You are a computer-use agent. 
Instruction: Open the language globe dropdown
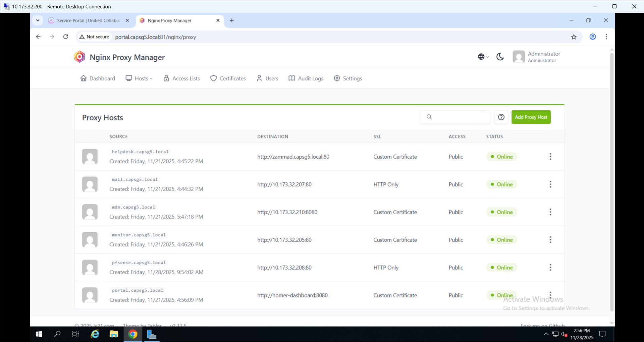pos(483,57)
